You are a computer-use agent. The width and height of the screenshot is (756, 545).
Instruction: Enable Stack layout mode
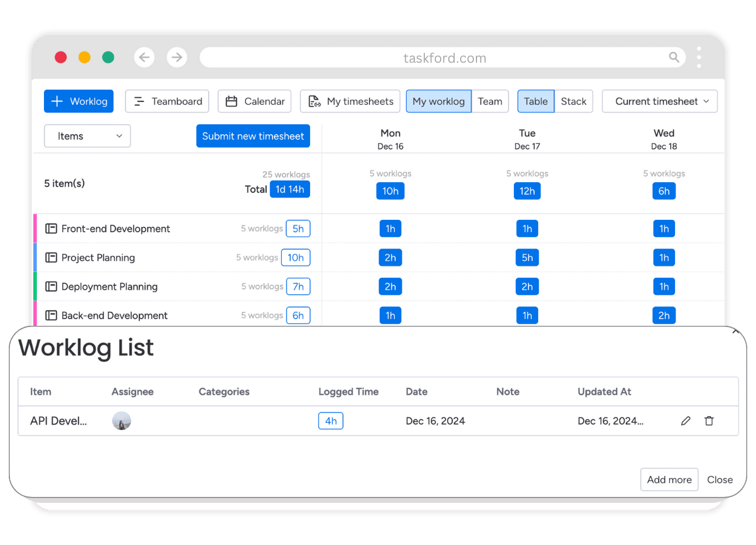(x=573, y=101)
